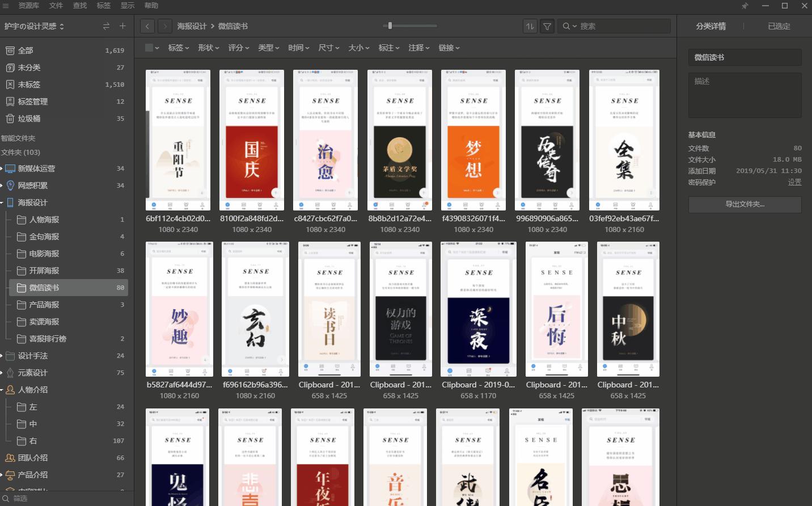
Task: Select the 重阳节 poster thumbnail
Action: tap(178, 140)
